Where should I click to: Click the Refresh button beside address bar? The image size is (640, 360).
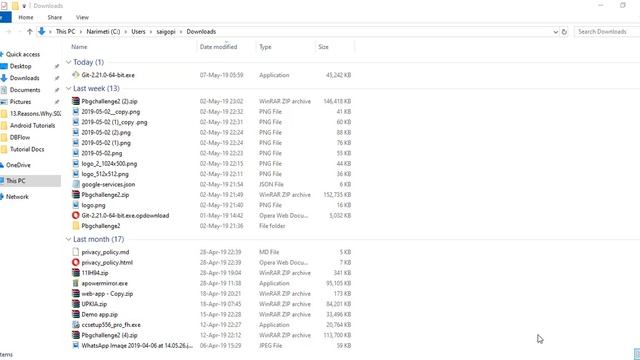564,32
